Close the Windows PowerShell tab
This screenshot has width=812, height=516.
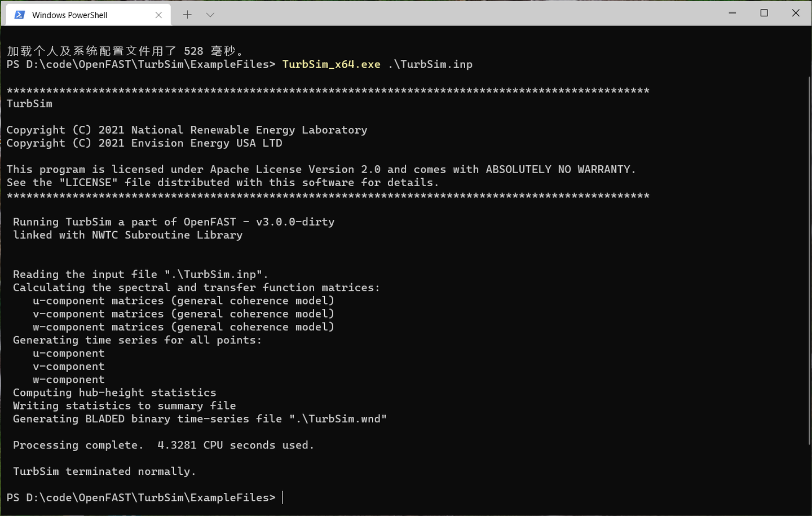[x=158, y=15]
